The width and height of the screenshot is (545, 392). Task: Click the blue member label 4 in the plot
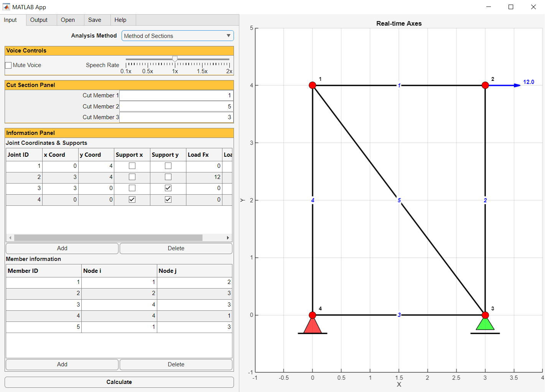click(313, 200)
